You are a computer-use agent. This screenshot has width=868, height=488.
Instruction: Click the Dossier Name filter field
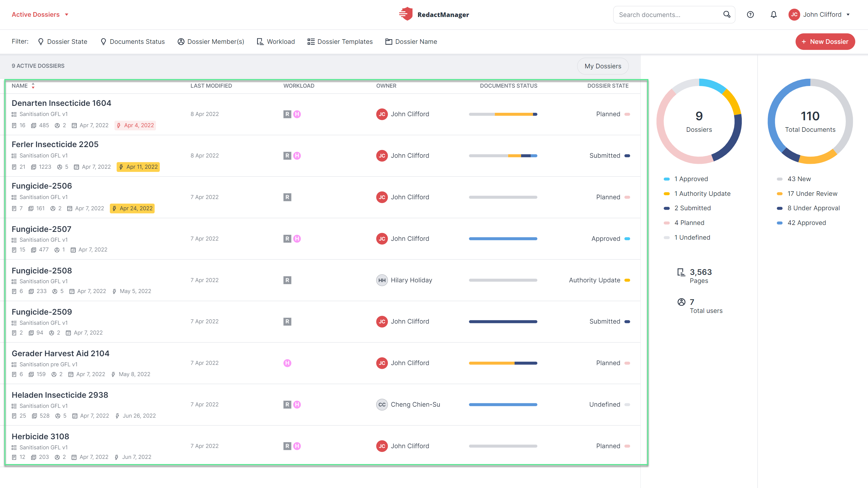coord(411,42)
